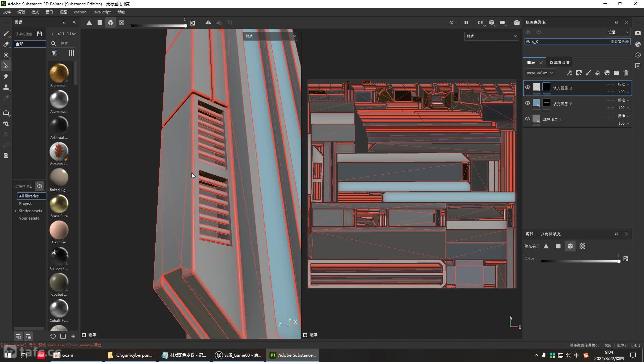Select the Polygon fill tool
This screenshot has width=644, height=362.
pyautogui.click(x=6, y=66)
